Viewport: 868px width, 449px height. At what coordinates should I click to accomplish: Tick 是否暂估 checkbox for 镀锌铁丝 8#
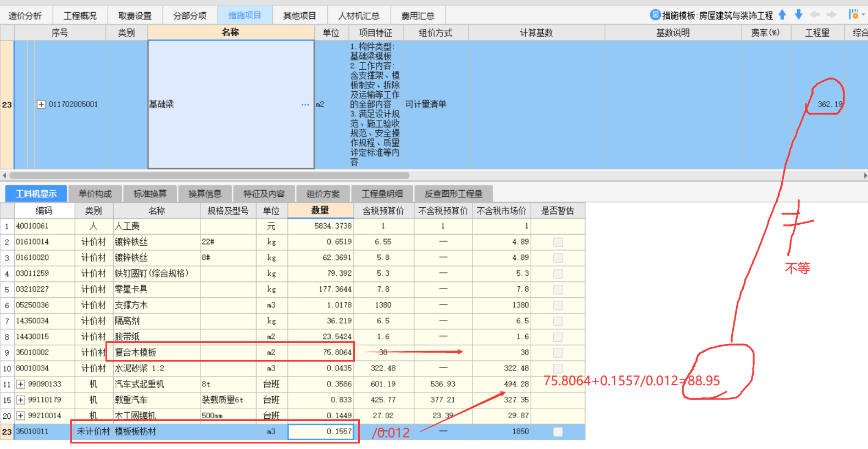pos(558,258)
